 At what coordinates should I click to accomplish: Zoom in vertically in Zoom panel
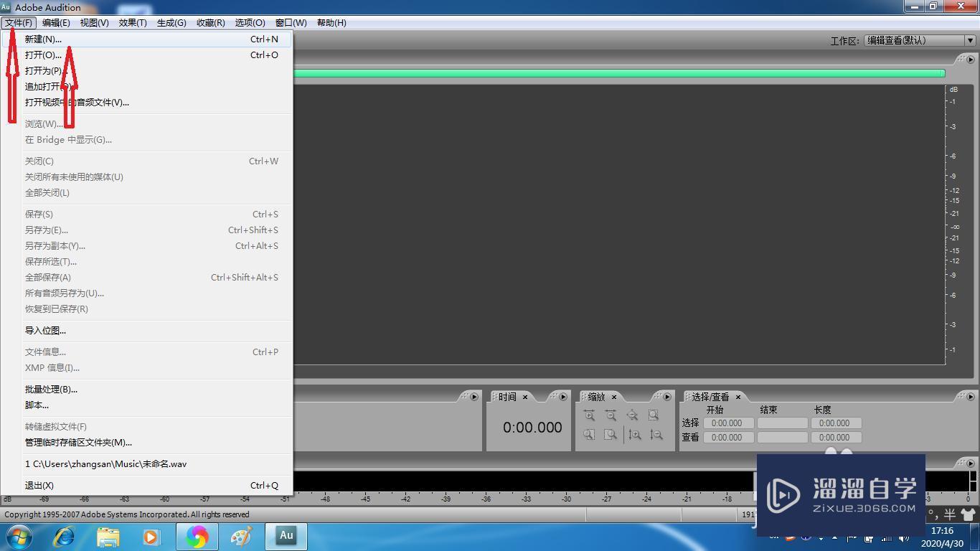click(x=635, y=435)
